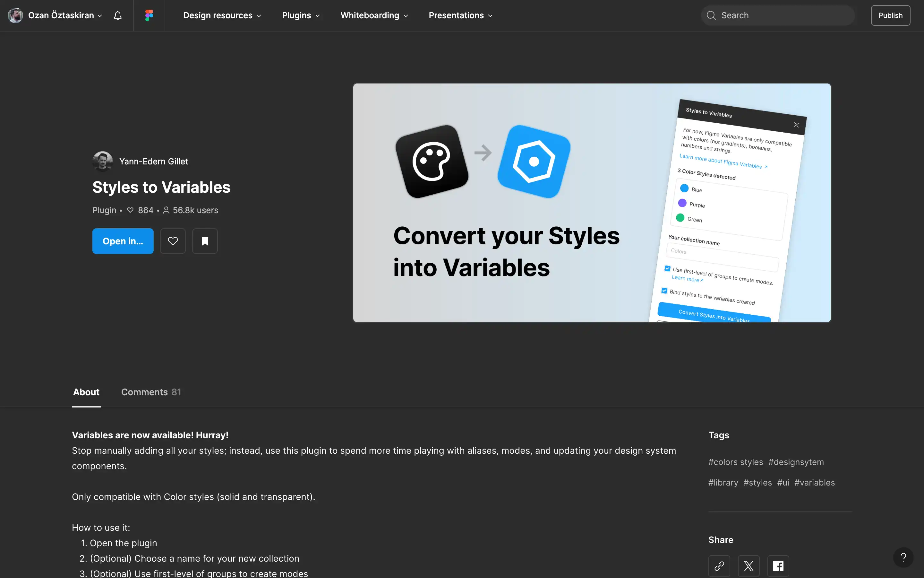Click the Green color swatch in the preview
The width and height of the screenshot is (924, 578).
(x=680, y=217)
